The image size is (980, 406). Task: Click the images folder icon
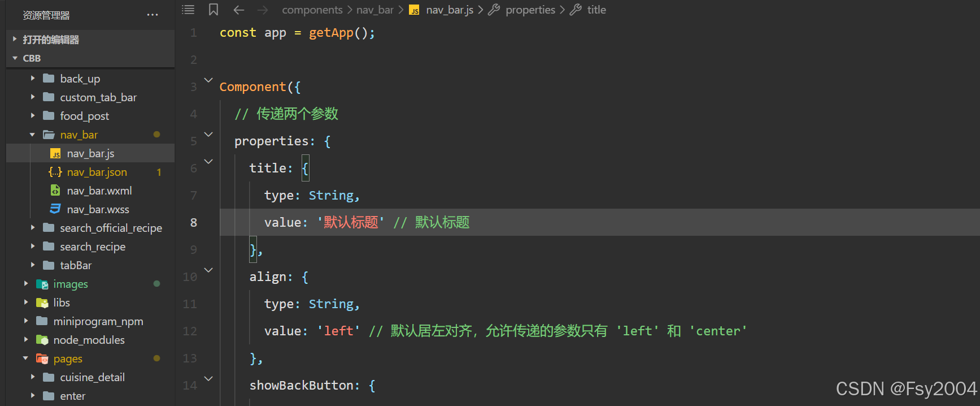pos(42,284)
